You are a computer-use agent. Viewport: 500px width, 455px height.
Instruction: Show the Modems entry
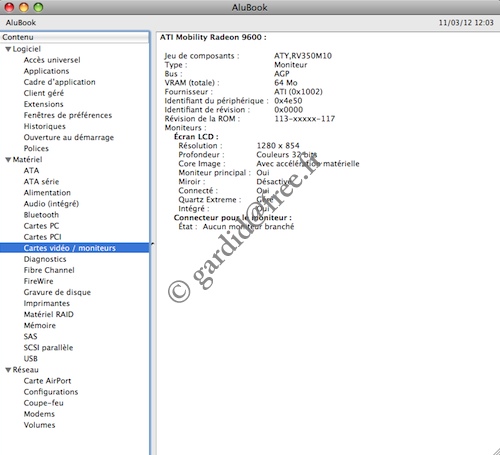click(39, 414)
